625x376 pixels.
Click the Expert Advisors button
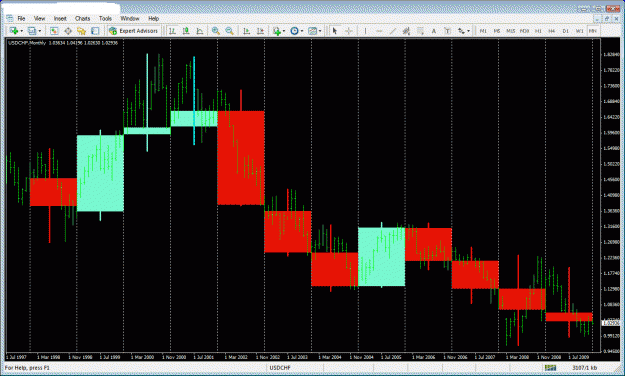[134, 31]
